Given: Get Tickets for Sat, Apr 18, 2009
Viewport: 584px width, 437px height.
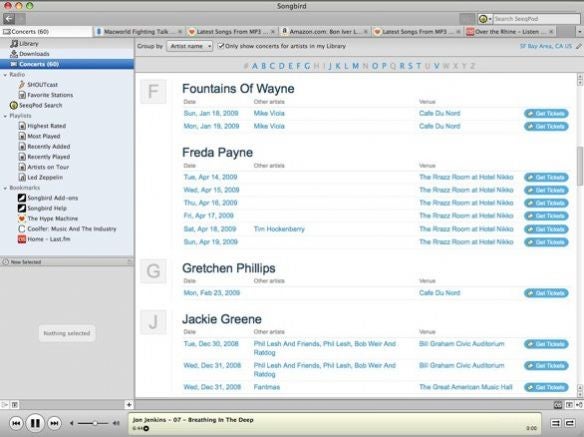Looking at the screenshot, I should pos(546,229).
